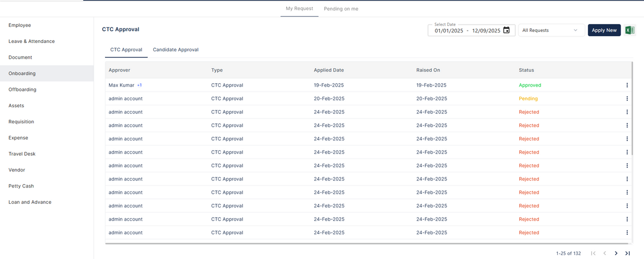Open Leave & Attendance in the sidebar
This screenshot has width=644, height=259.
31,41
